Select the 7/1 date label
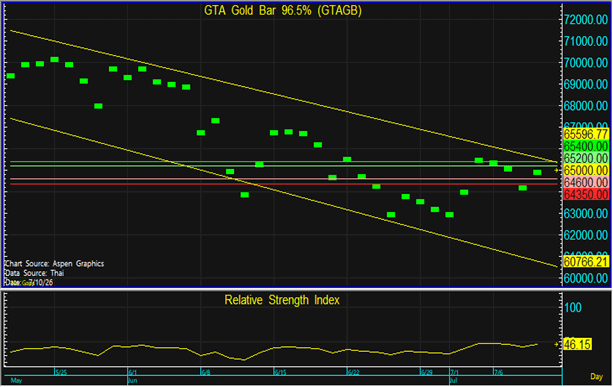 [455, 372]
